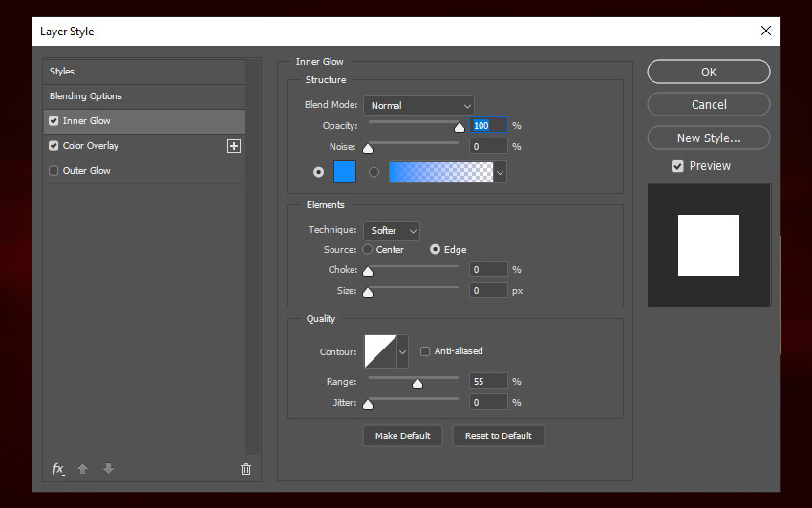
Task: Select Center as the glow source
Action: 368,250
